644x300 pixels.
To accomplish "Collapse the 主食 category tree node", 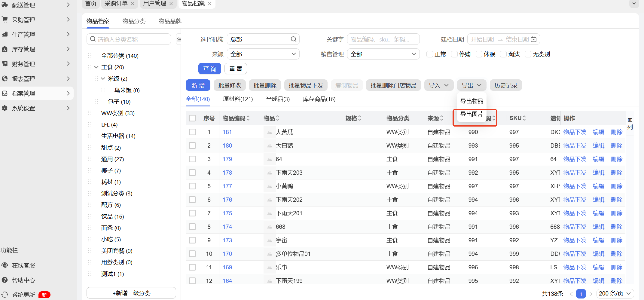I will coord(96,67).
